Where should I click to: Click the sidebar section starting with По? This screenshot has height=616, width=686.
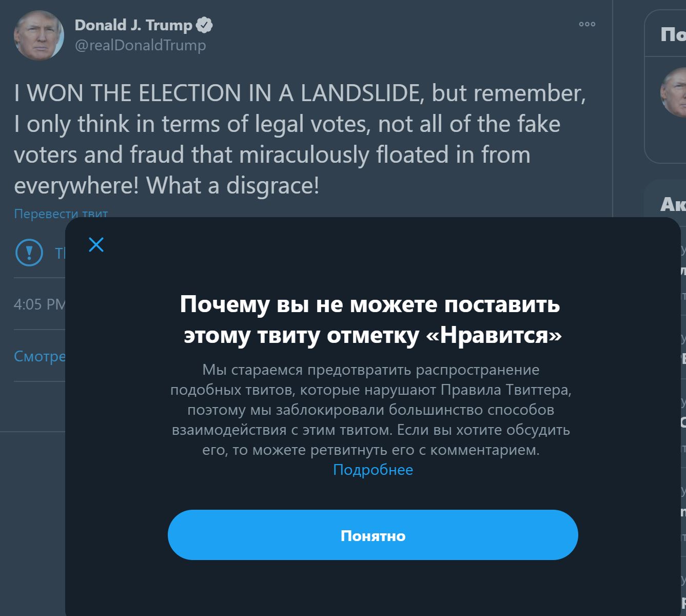tap(673, 34)
